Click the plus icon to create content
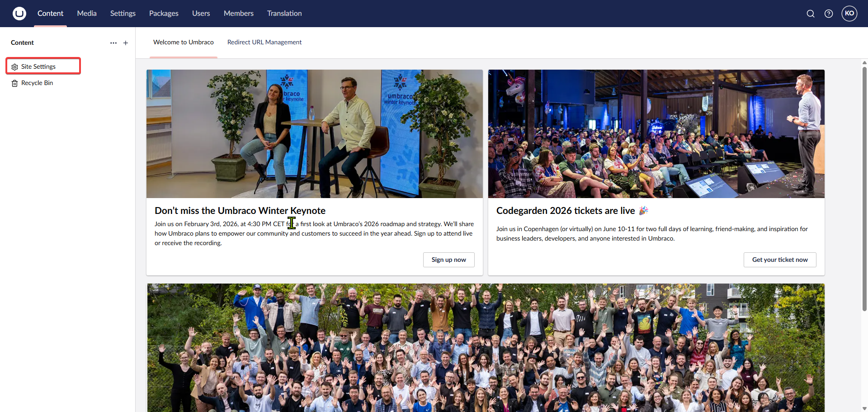Image resolution: width=868 pixels, height=412 pixels. coord(126,43)
